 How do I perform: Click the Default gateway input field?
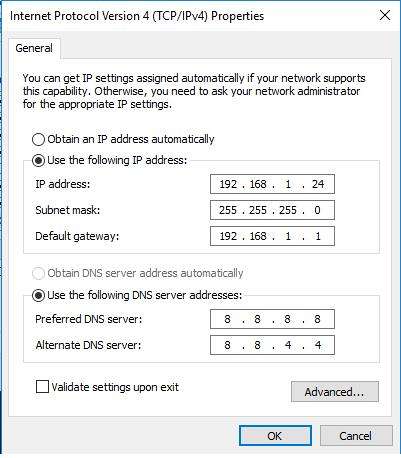pos(272,236)
